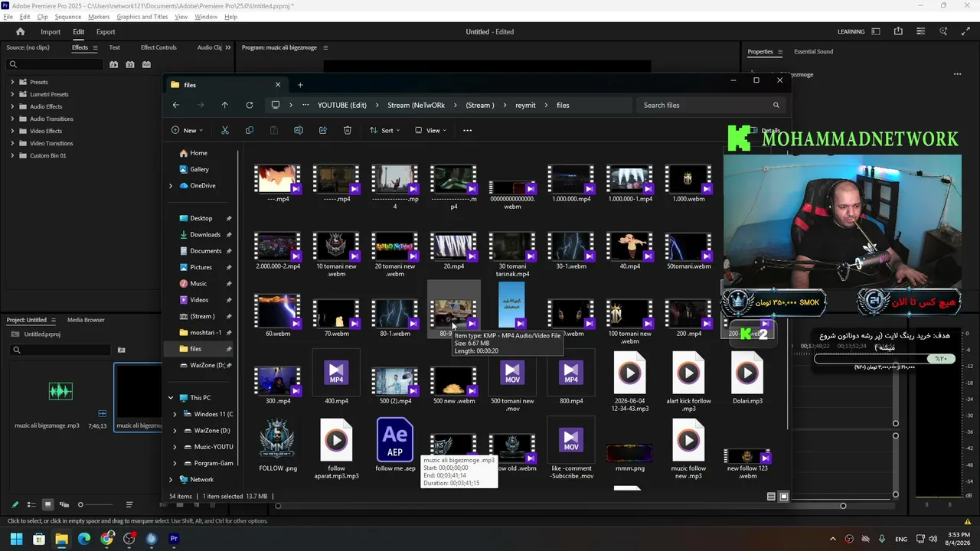Image resolution: width=980 pixels, height=551 pixels.
Task: Click the Cut scissors icon in File Explorer
Action: pos(225,130)
